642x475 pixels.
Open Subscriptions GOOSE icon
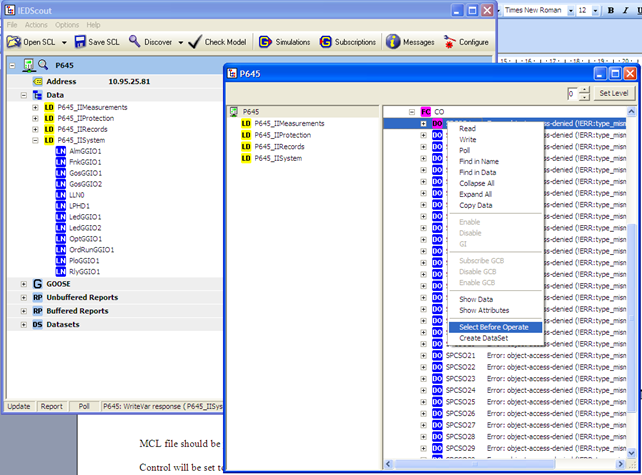point(326,42)
